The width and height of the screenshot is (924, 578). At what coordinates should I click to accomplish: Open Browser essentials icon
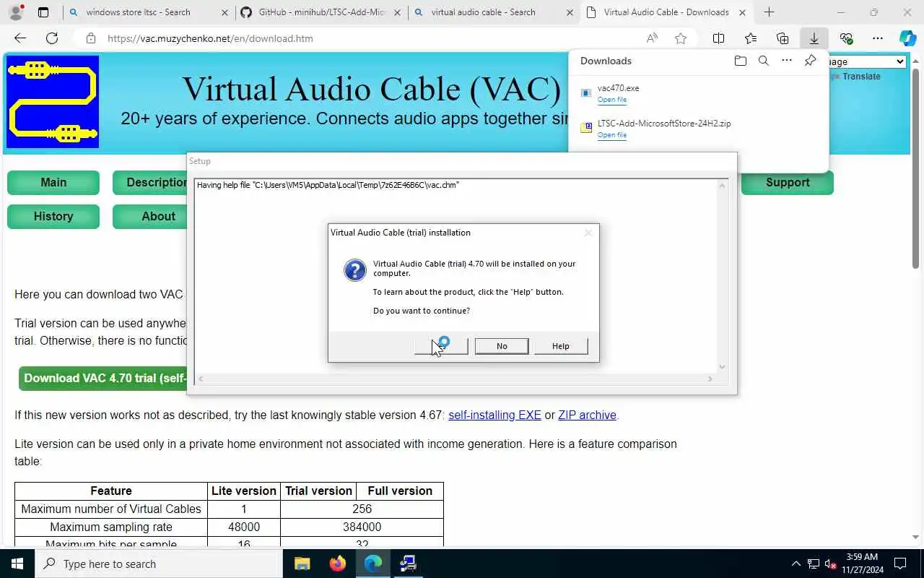(x=846, y=38)
